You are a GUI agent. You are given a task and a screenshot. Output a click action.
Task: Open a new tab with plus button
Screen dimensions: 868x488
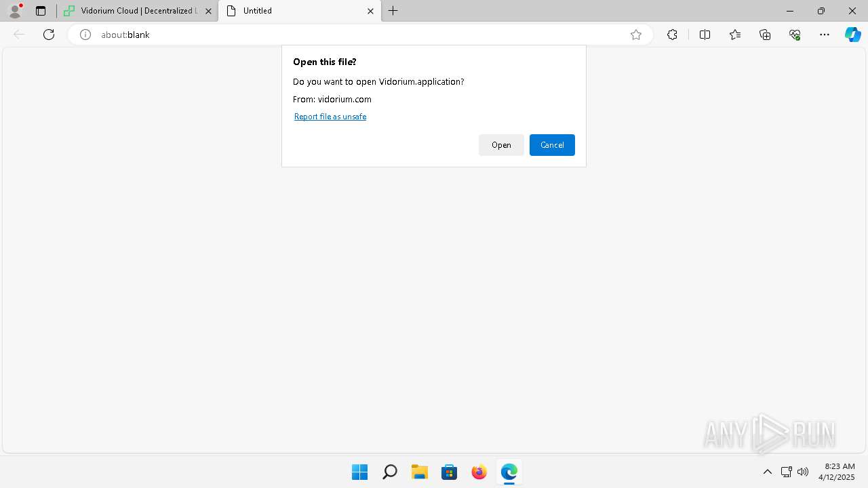click(393, 11)
